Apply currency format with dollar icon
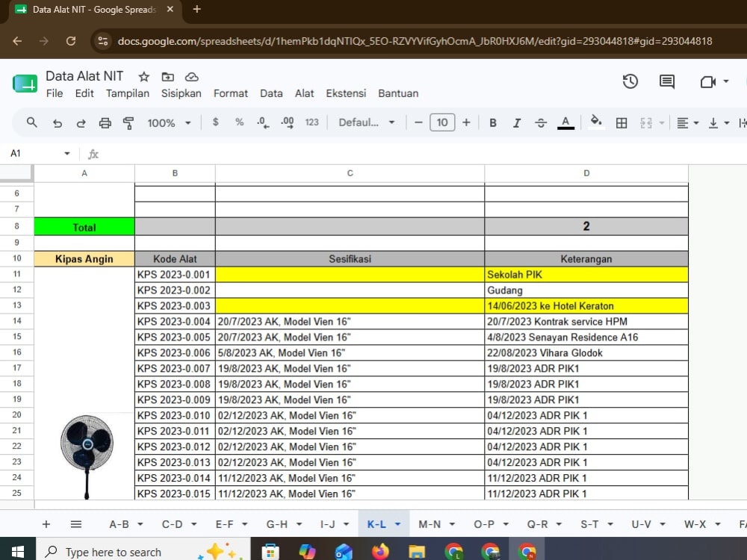The height and width of the screenshot is (560, 747). [x=215, y=122]
